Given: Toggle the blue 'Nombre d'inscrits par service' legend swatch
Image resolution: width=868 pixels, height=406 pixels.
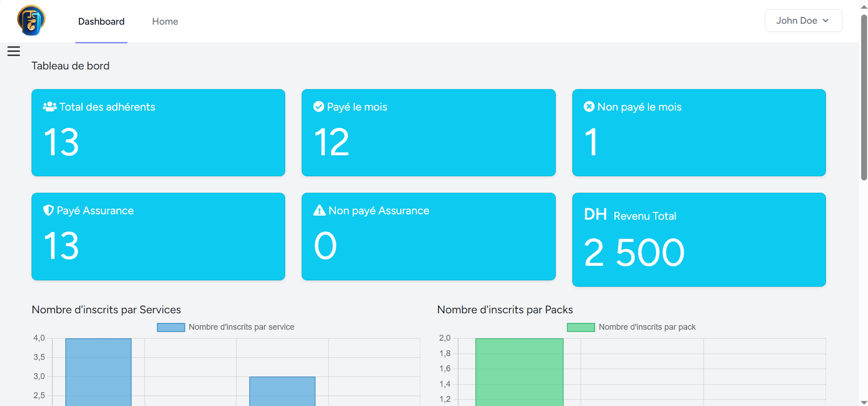Looking at the screenshot, I should pos(171,327).
